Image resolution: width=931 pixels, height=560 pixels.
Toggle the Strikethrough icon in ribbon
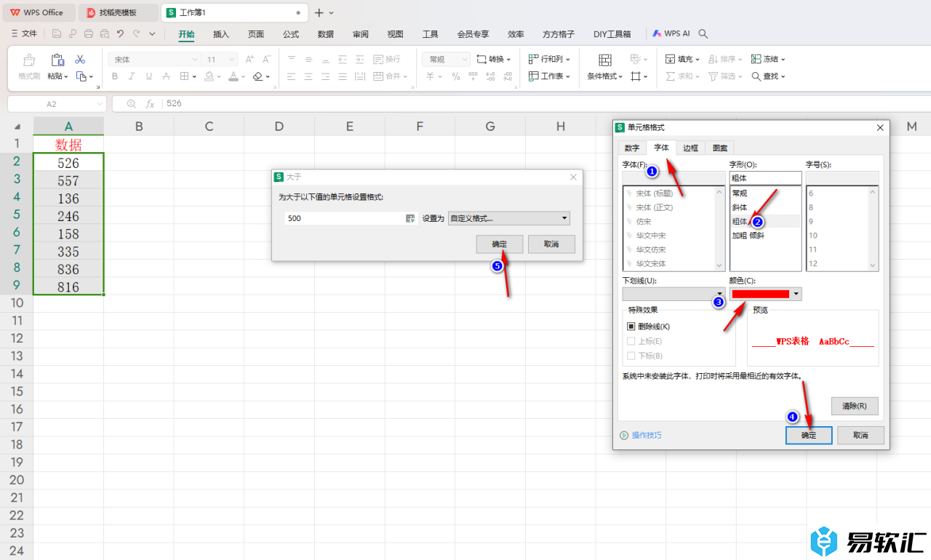pos(167,76)
